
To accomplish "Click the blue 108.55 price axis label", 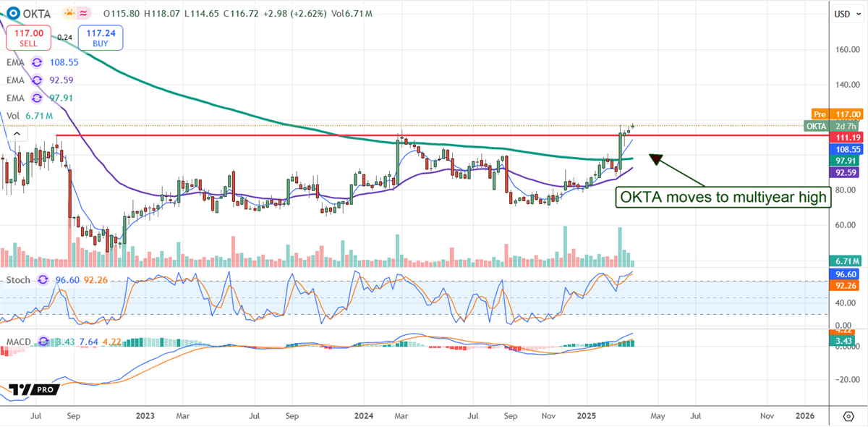I will click(x=848, y=148).
